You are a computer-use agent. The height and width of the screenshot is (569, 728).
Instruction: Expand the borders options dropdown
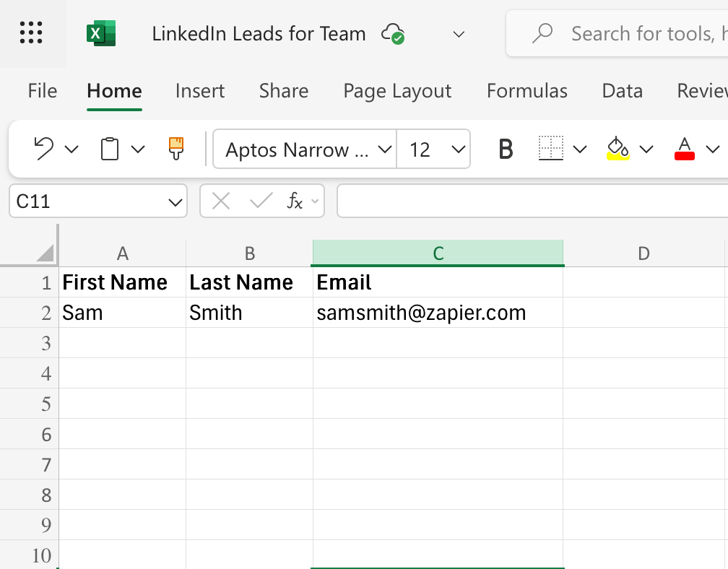coord(580,149)
